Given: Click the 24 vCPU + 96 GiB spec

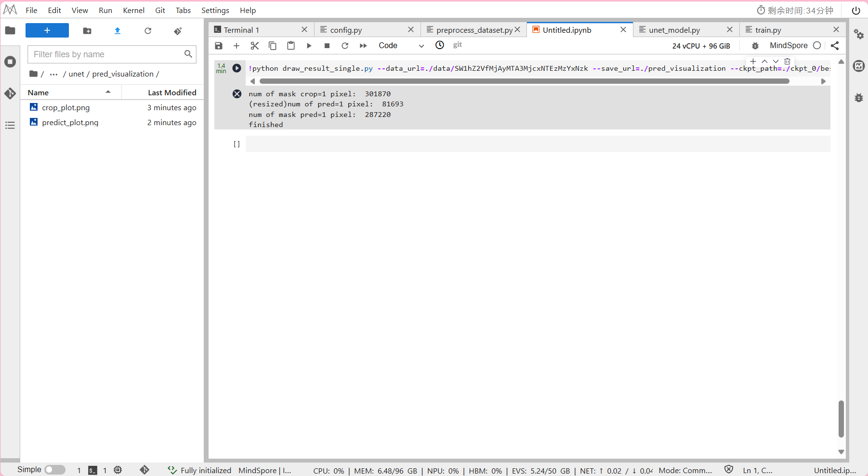Looking at the screenshot, I should (x=701, y=46).
